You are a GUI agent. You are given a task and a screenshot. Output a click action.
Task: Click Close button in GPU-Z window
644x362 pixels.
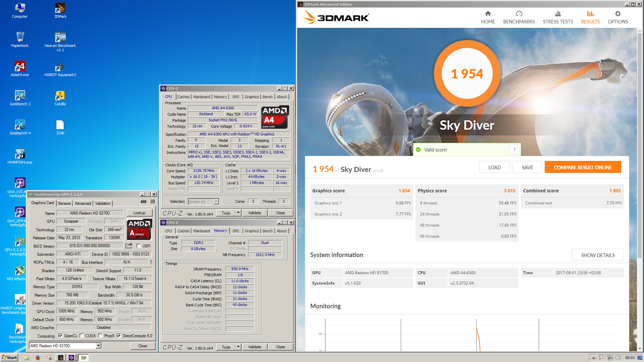tap(143, 346)
